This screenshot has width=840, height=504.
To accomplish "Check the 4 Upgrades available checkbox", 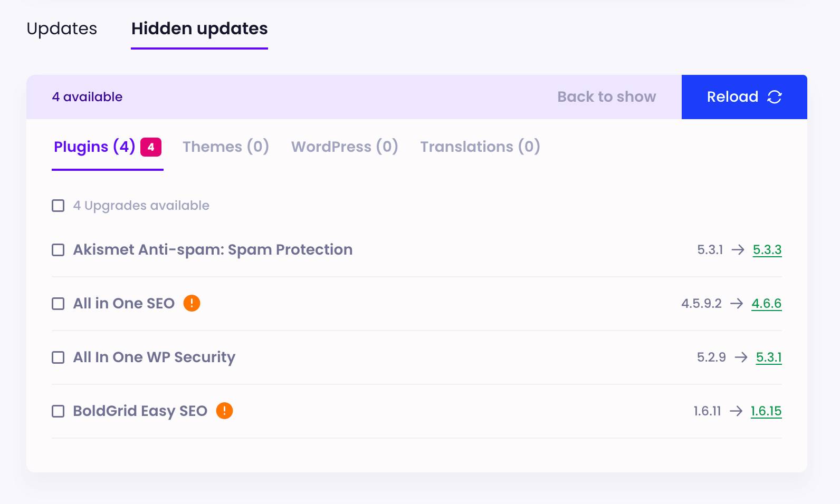I will coord(58,206).
